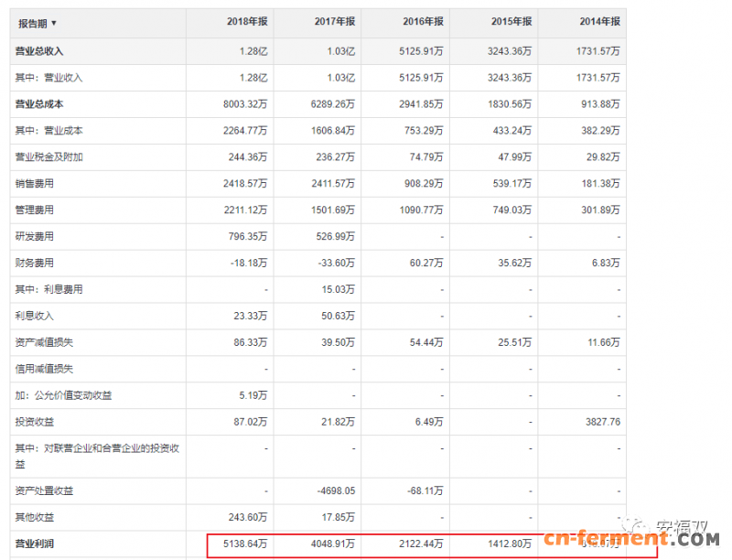Image resolution: width=732 pixels, height=560 pixels.
Task: Click the -4698.05 asset disposal cell
Action: [335, 491]
